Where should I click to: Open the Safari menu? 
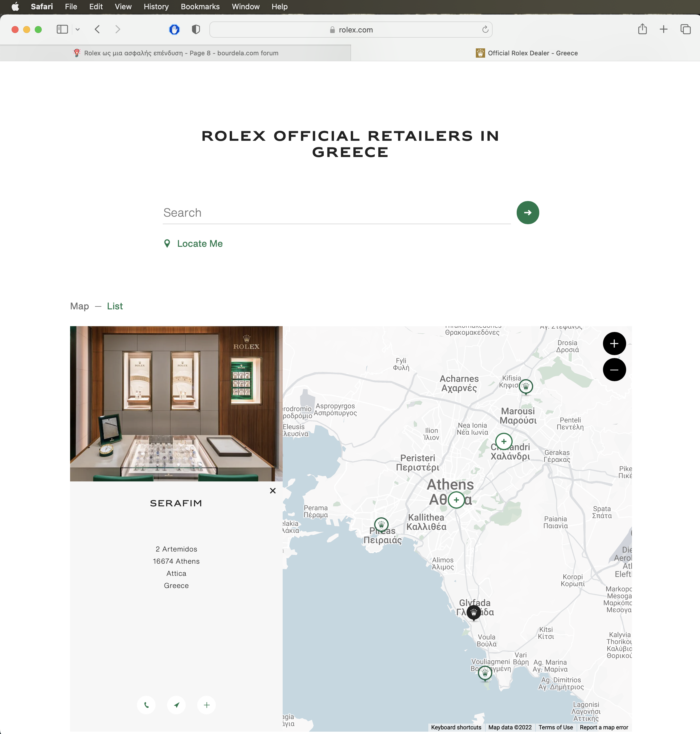click(x=42, y=7)
